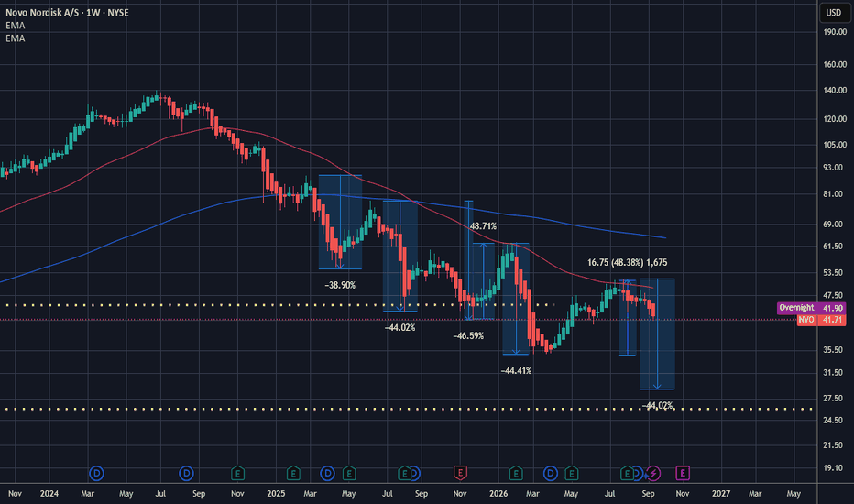
Task: Select the Novo Nordisk A/S symbol title
Action: point(67,13)
